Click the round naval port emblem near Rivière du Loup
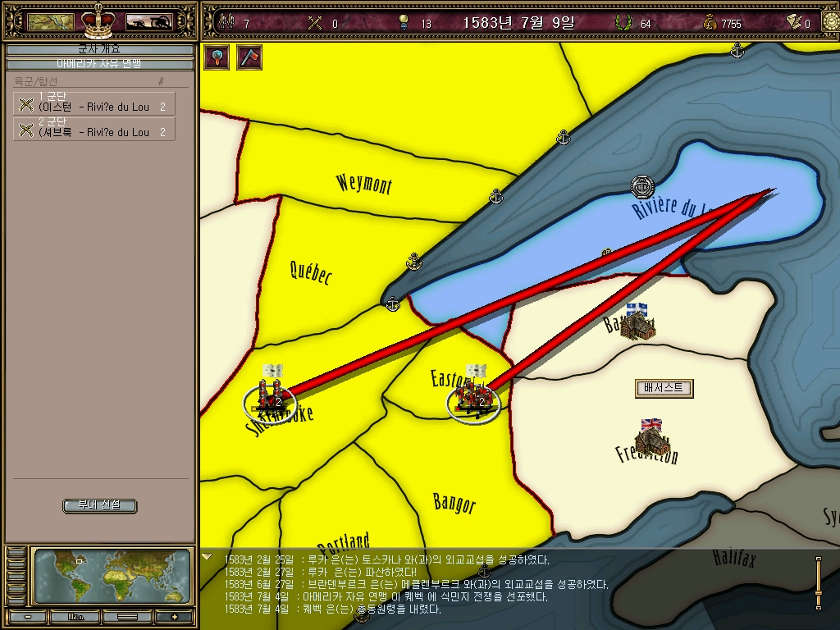 (x=641, y=186)
